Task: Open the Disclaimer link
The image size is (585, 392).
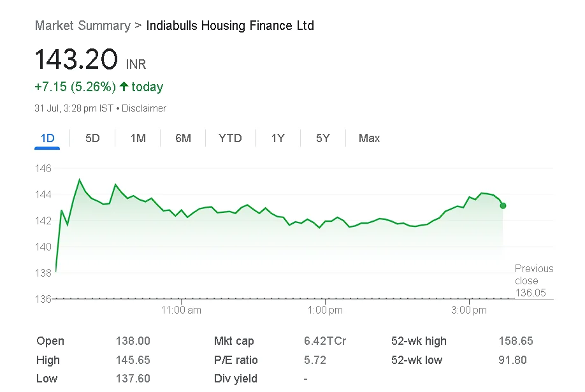Action: tap(144, 108)
